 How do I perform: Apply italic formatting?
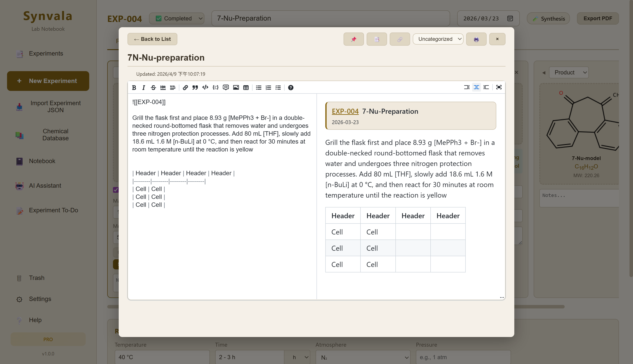tap(144, 88)
